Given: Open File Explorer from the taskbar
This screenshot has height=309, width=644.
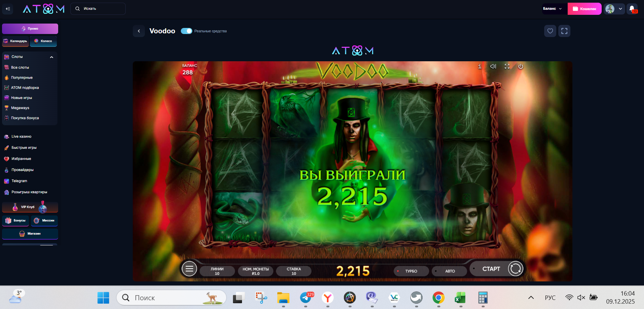Looking at the screenshot, I should (x=283, y=298).
